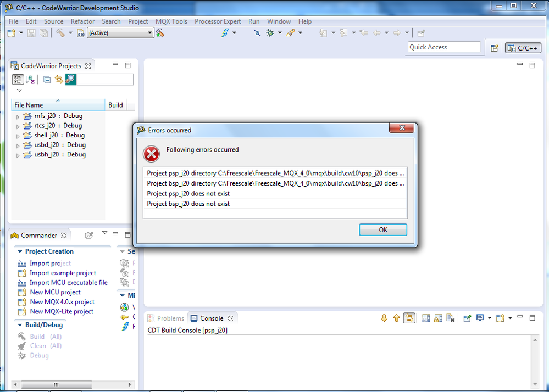
Task: Click the Import MCU executable file link
Action: pyautogui.click(x=68, y=283)
